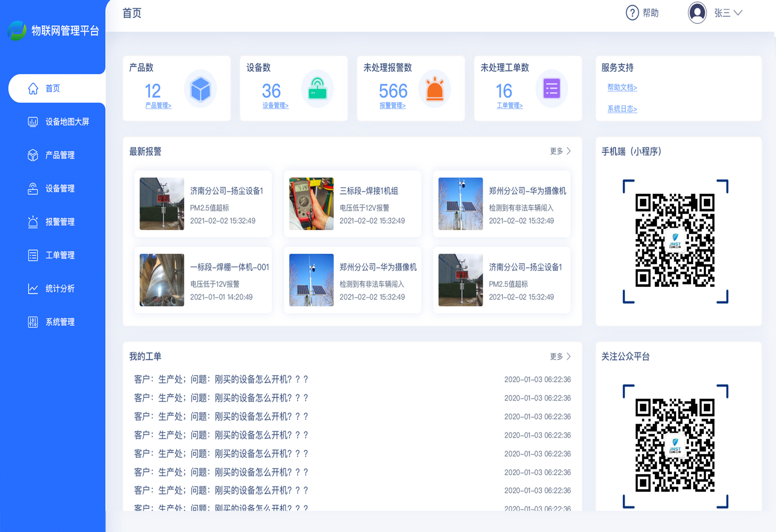Image resolution: width=776 pixels, height=532 pixels.
Task: Open the top-row 郑州分公司-华为摄像机 solar camera thumbnail
Action: [x=461, y=204]
